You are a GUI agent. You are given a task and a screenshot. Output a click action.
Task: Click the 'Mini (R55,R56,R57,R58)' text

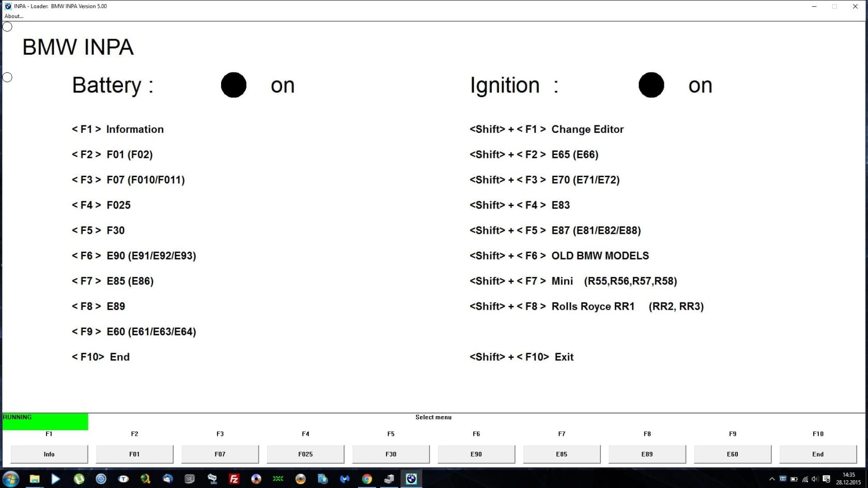coord(614,281)
